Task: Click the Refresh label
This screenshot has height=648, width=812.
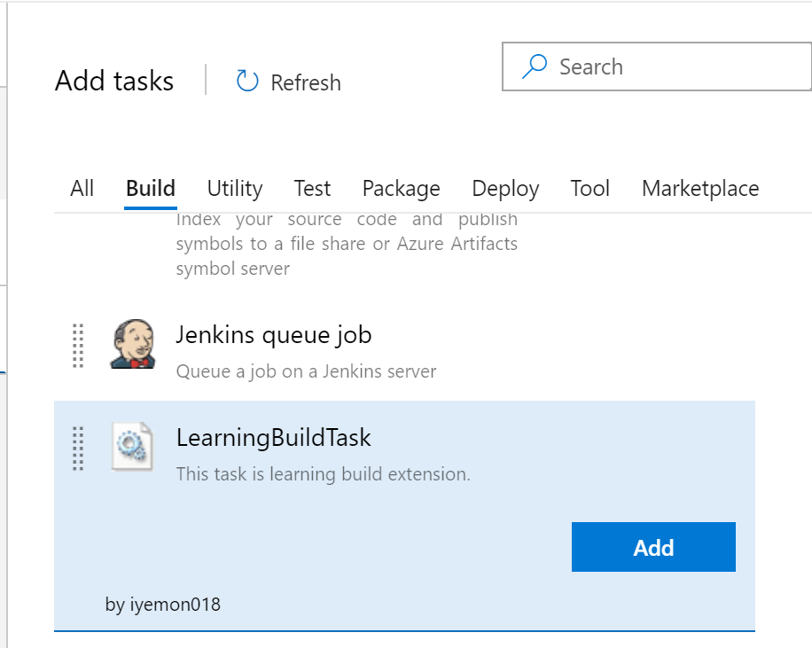Action: coord(306,82)
